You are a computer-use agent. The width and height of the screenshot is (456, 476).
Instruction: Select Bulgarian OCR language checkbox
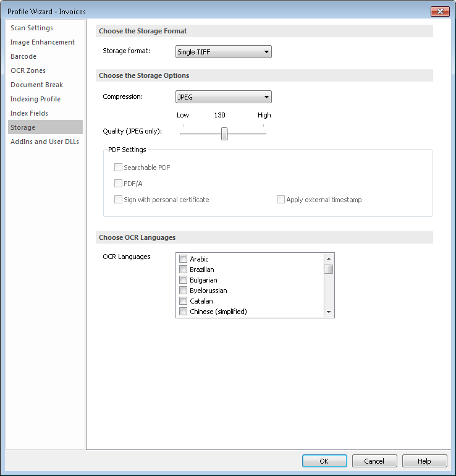coord(184,280)
